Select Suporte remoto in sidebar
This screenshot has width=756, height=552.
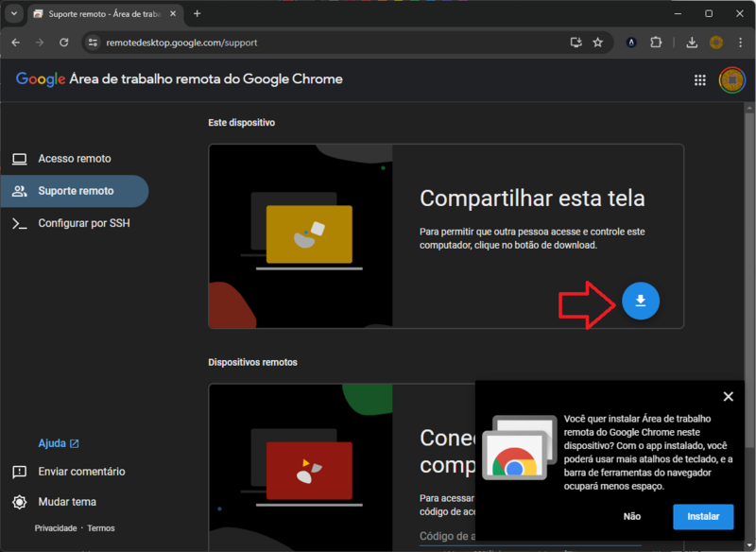tap(75, 191)
